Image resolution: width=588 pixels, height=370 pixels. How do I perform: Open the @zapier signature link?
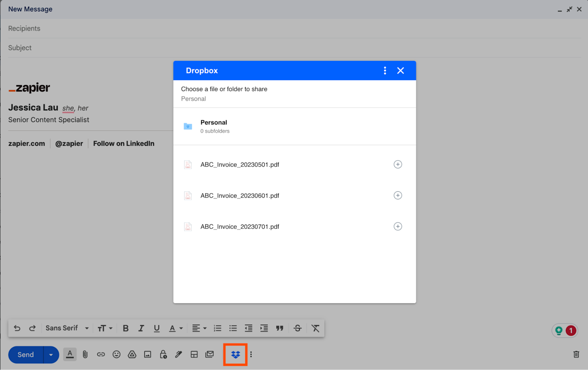[69, 143]
